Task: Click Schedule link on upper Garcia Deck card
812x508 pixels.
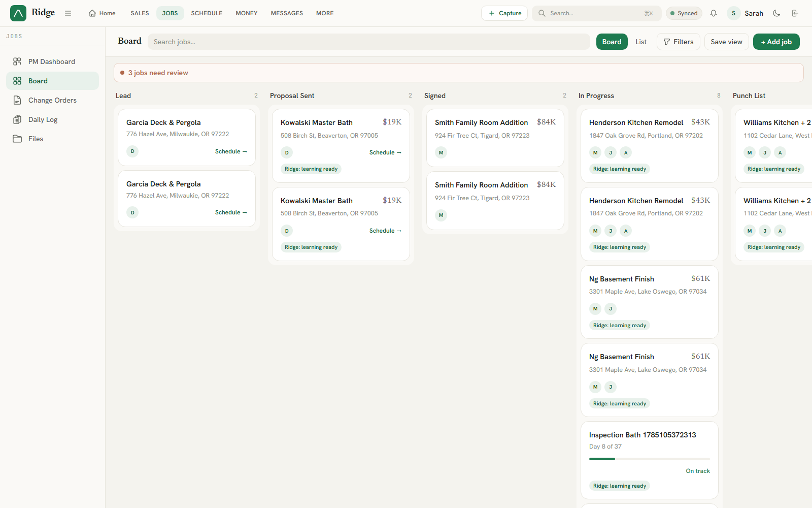Action: tap(231, 151)
